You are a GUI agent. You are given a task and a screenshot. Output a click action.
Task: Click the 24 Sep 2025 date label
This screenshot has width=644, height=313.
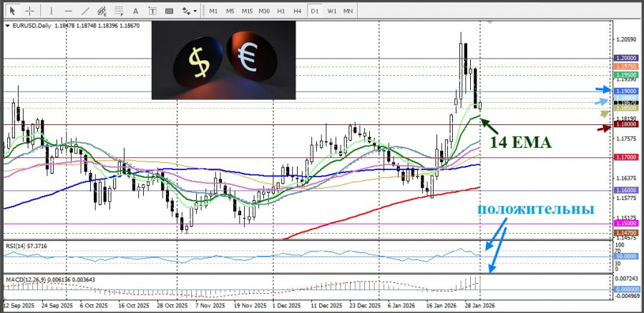point(59,306)
